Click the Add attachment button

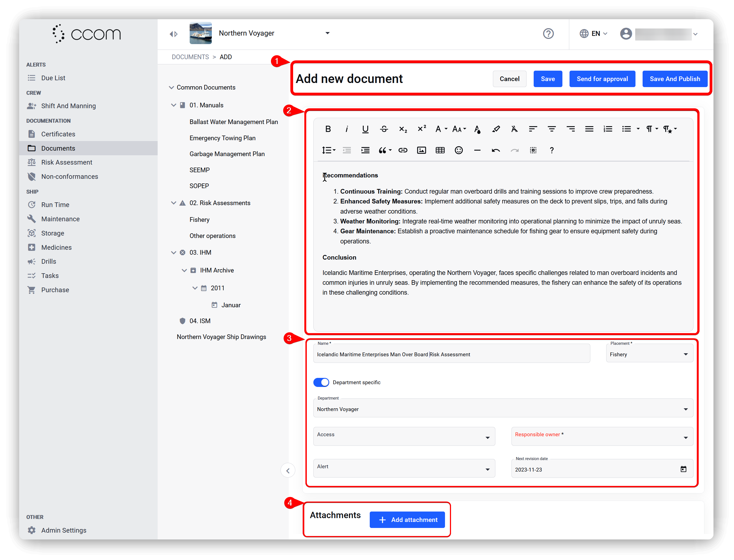407,520
